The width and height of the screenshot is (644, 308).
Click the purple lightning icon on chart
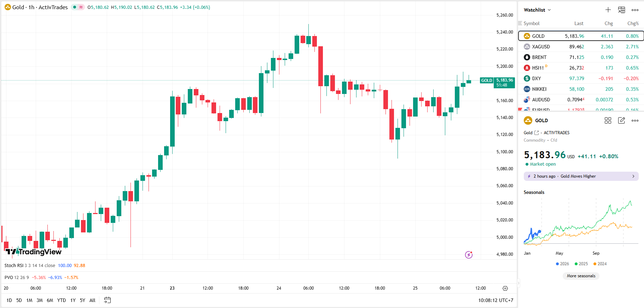pyautogui.click(x=469, y=255)
